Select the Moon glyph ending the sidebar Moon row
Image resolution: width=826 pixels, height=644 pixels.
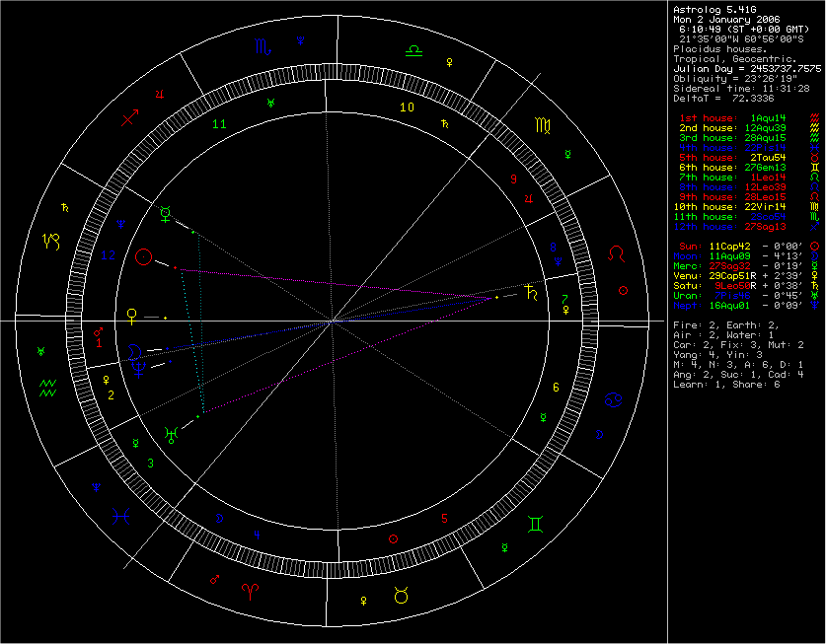[x=814, y=255]
